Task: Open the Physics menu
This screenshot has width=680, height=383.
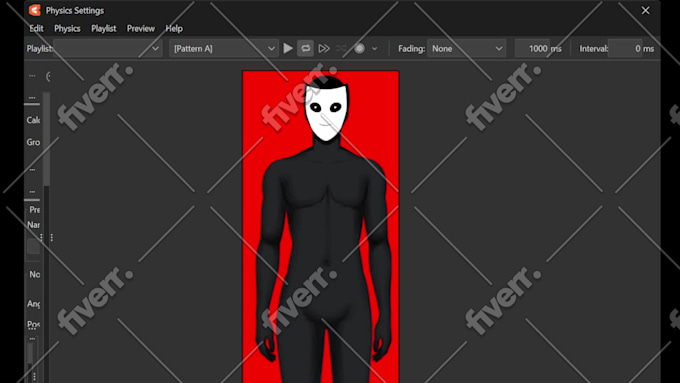Action: pyautogui.click(x=67, y=29)
